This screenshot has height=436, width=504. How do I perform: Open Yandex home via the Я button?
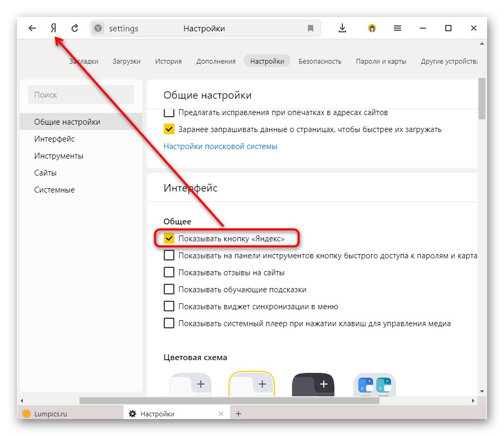point(54,28)
